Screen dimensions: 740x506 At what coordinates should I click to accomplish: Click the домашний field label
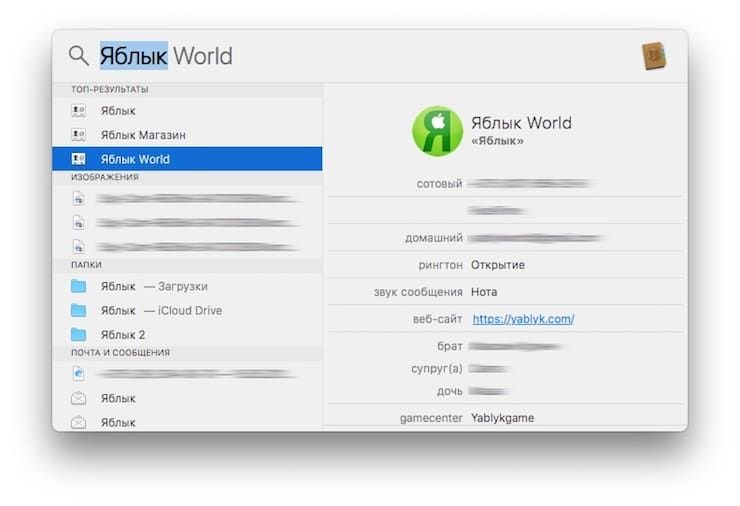[434, 238]
